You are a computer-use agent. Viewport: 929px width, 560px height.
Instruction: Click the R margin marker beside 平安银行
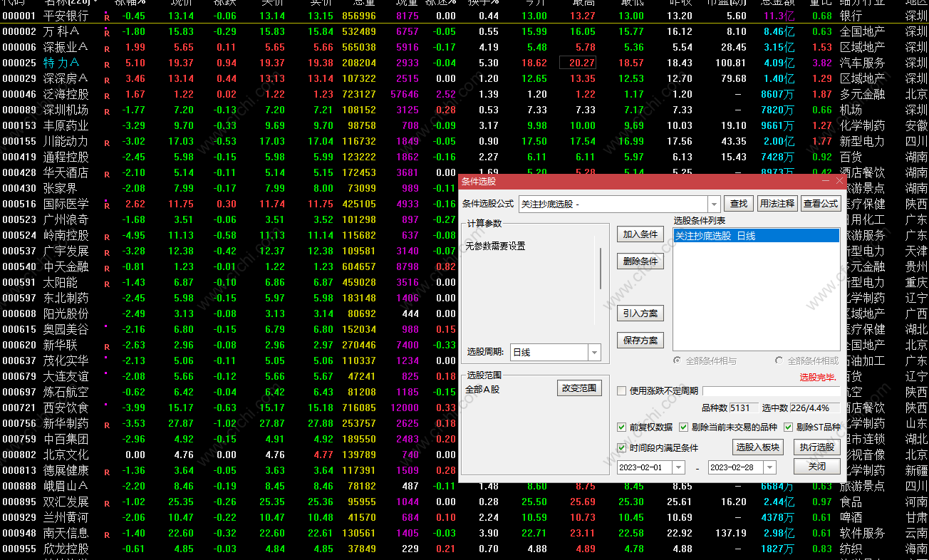107,16
